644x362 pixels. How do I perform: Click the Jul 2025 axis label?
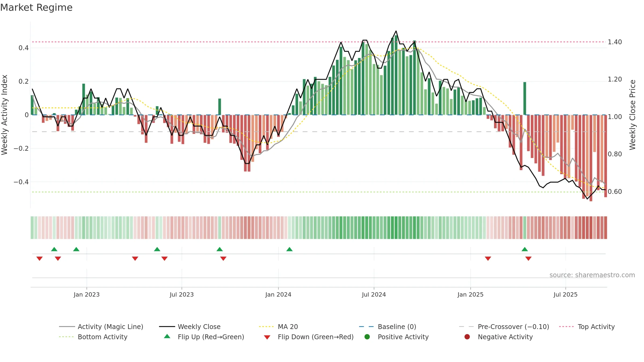[565, 294]
